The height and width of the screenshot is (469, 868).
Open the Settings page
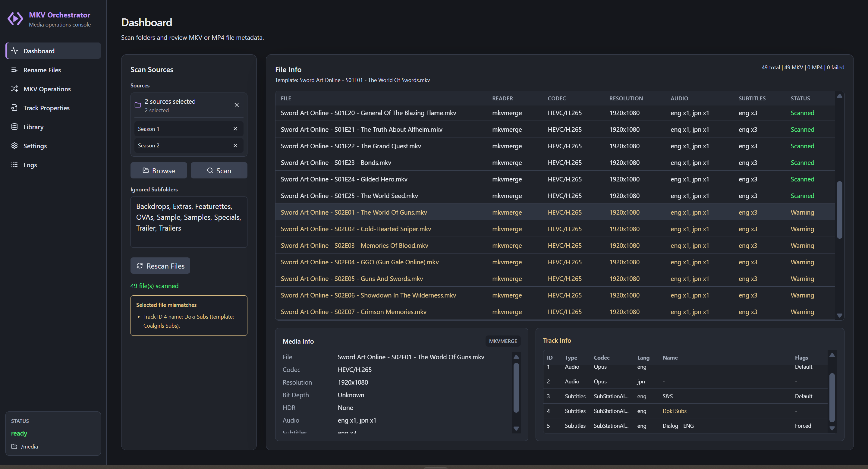[x=53, y=146]
